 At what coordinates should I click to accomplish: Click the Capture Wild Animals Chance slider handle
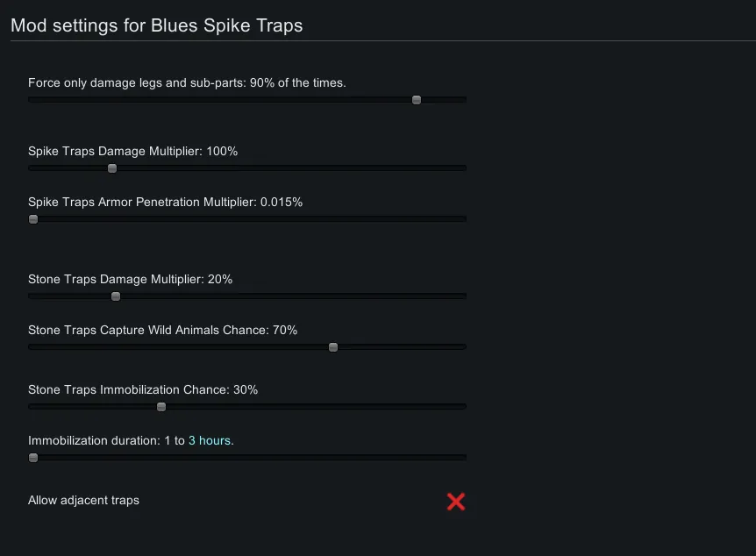pos(333,347)
